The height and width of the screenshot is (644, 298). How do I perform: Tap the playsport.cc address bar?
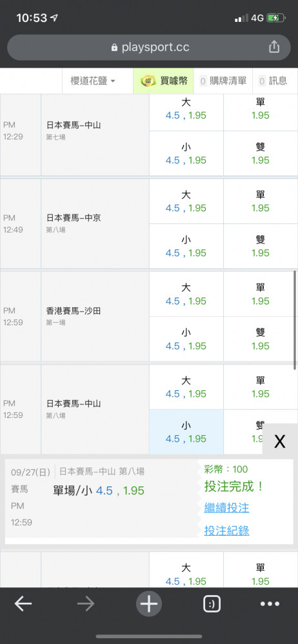(149, 48)
